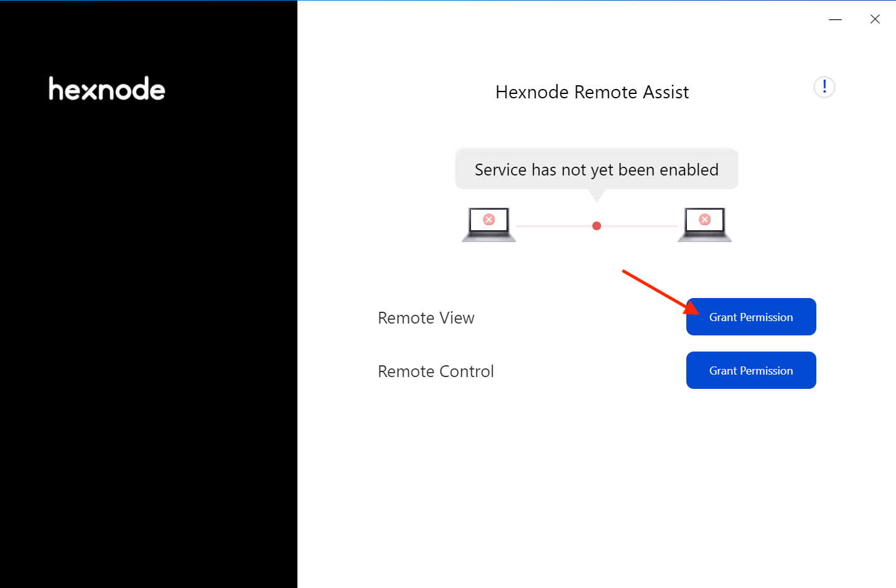Click the right laptop disconnected icon

click(704, 225)
